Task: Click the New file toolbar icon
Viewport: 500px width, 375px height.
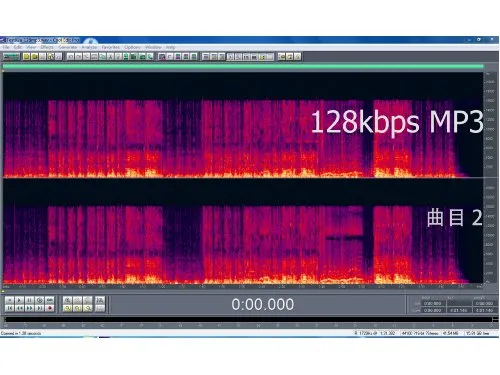Action: tap(27, 56)
